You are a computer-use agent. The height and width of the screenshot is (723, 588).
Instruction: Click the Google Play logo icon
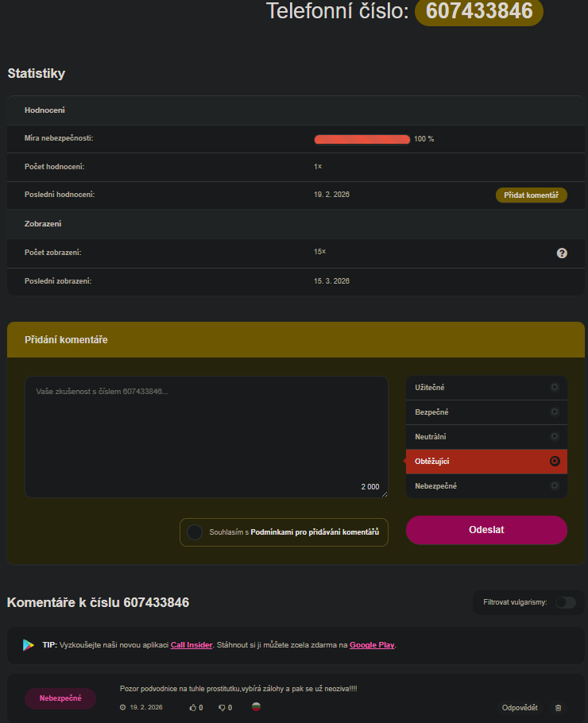click(x=29, y=645)
